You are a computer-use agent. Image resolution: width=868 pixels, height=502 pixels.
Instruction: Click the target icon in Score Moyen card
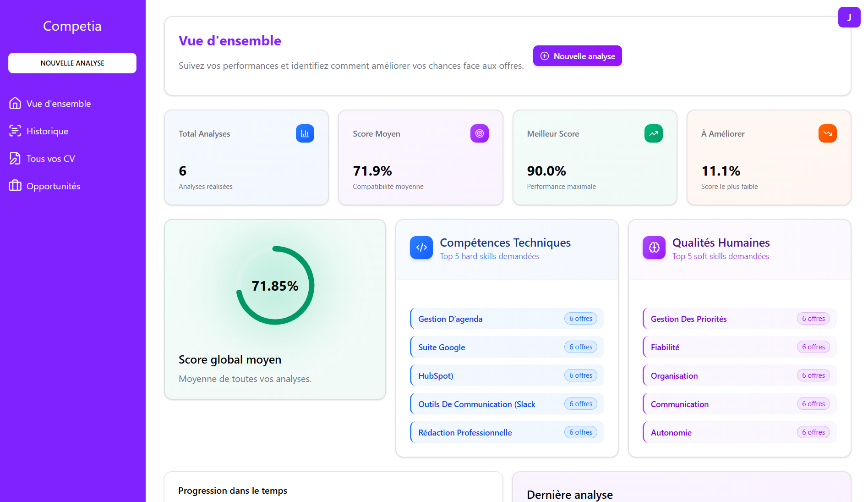(x=479, y=133)
